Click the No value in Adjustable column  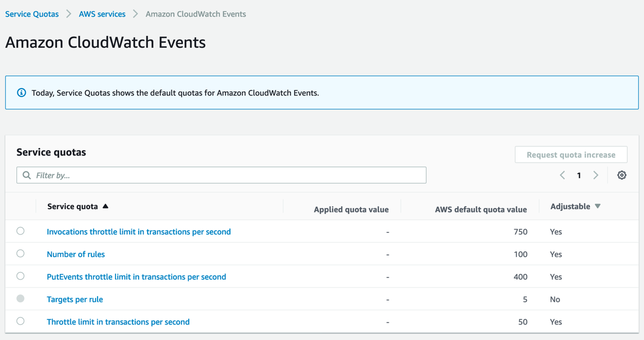[555, 300]
